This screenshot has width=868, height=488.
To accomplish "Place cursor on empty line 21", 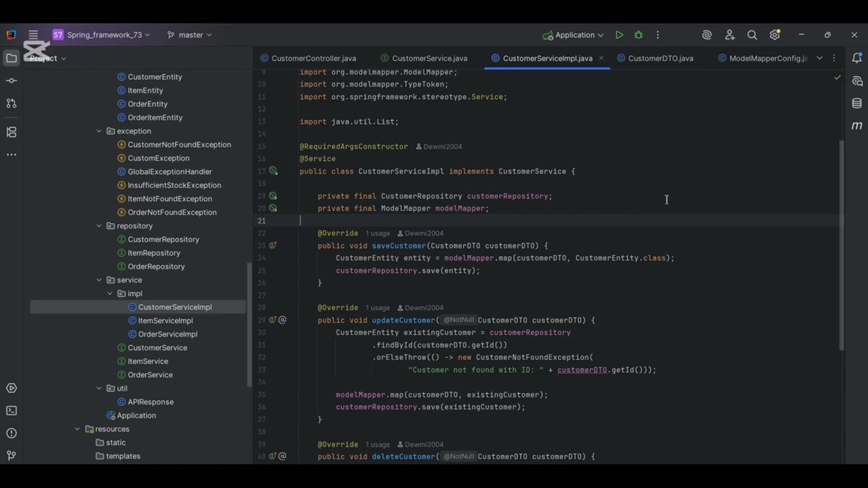I will pyautogui.click(x=549, y=221).
